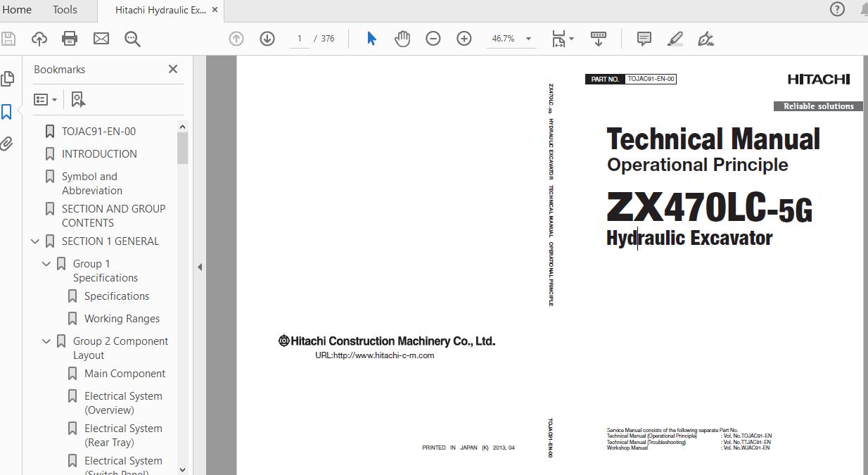The width and height of the screenshot is (868, 475).
Task: Open TOJAC91-EN-00 bookmark
Action: tap(98, 132)
